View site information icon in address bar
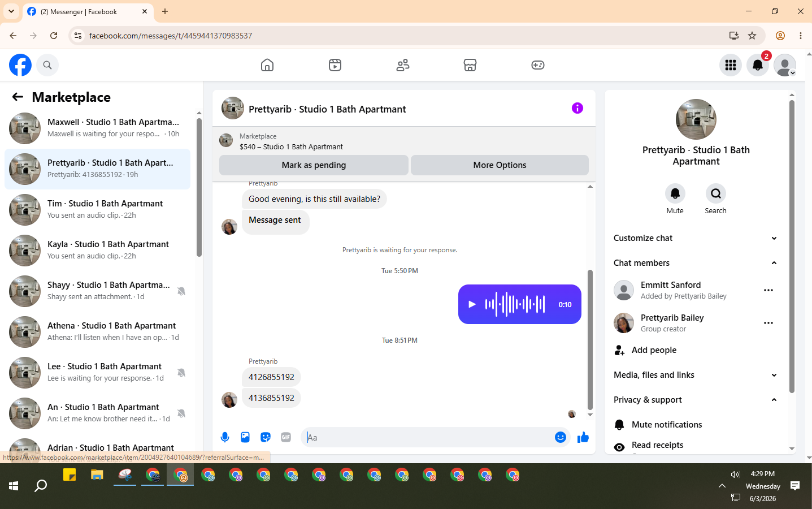 coord(78,36)
